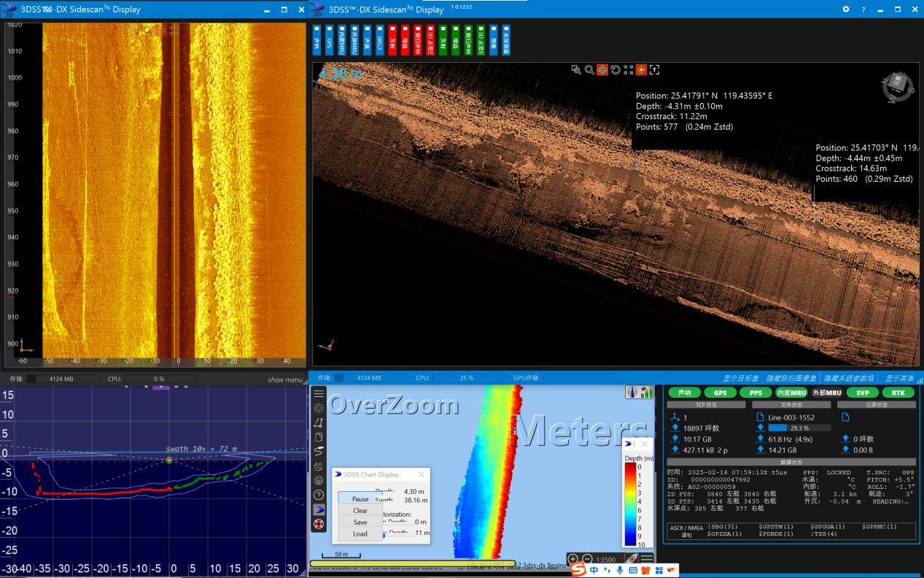The image size is (924, 578).
Task: Click 隐藏系统参数框 in the status bar
Action: coord(849,378)
